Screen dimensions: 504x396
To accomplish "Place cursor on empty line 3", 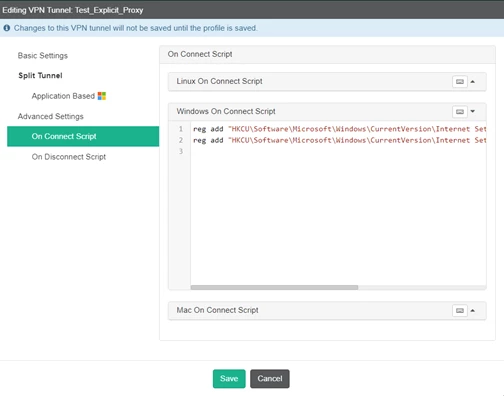I will point(338,151).
